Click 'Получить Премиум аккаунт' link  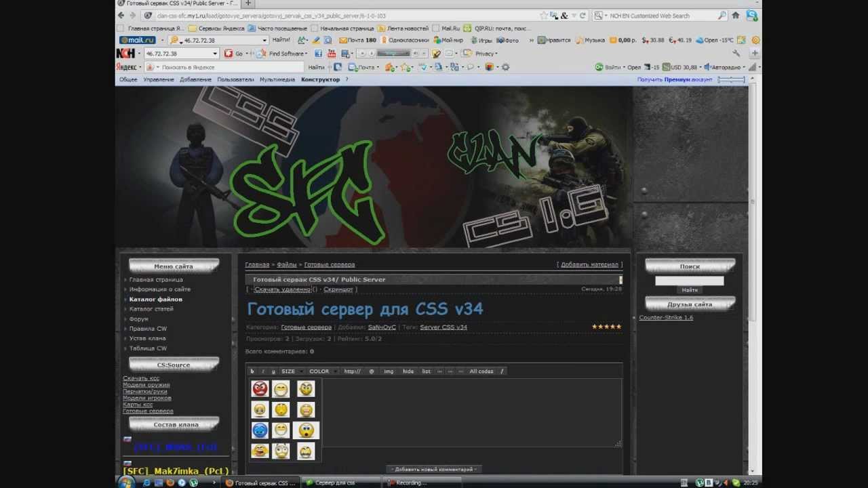675,79
